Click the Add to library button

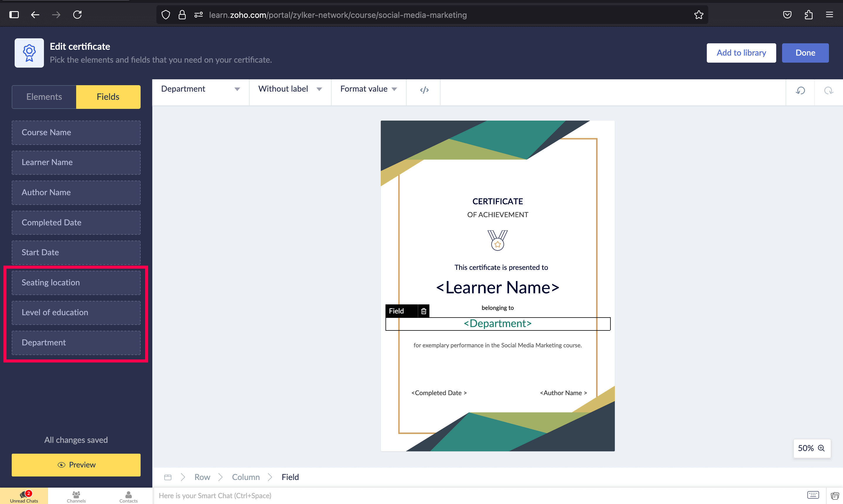pyautogui.click(x=741, y=53)
